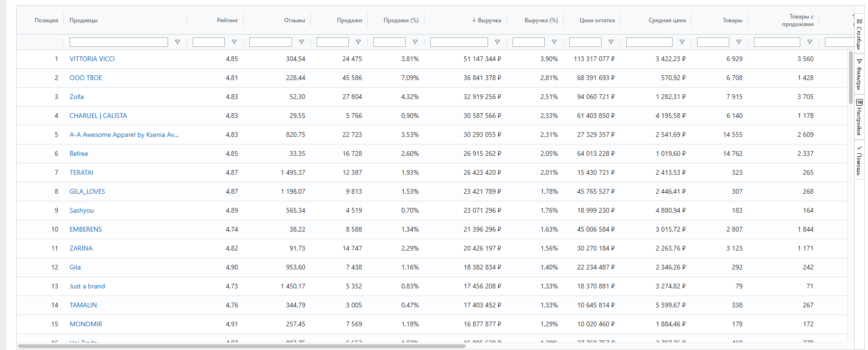Focus the Товары filter input
868x350 pixels.
coord(713,42)
